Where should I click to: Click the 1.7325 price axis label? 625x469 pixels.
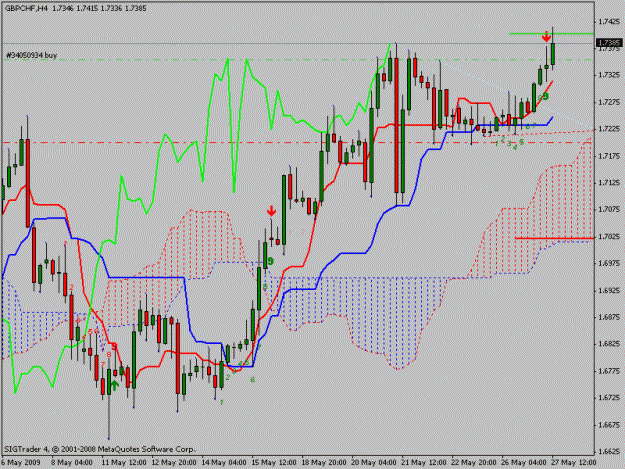coord(609,75)
